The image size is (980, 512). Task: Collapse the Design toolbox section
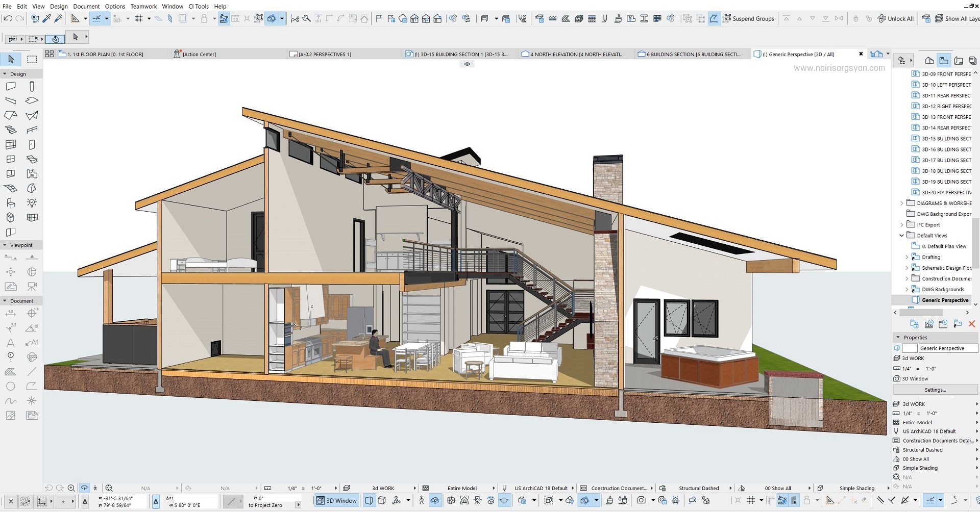(5, 74)
